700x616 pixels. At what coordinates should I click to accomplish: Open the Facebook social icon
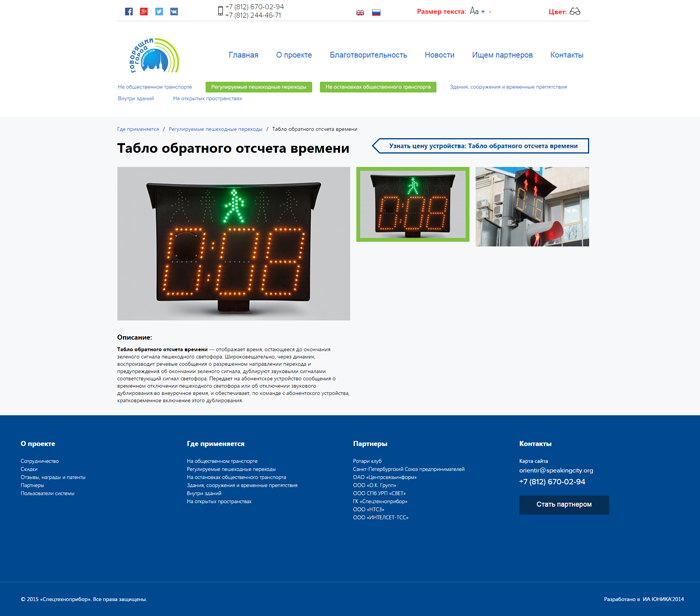(129, 12)
